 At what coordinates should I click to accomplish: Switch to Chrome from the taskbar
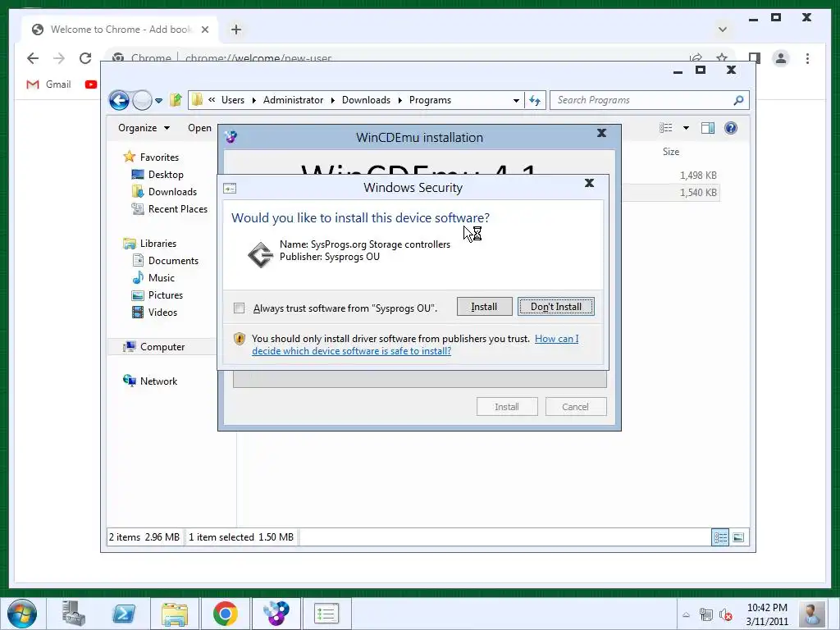pyautogui.click(x=226, y=614)
